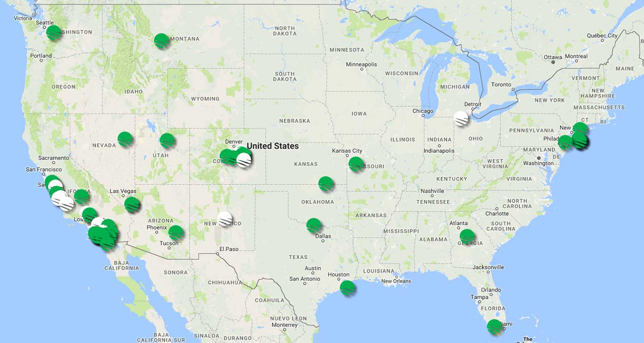
Task: Open the green marker in Georgia
Action: [x=467, y=236]
